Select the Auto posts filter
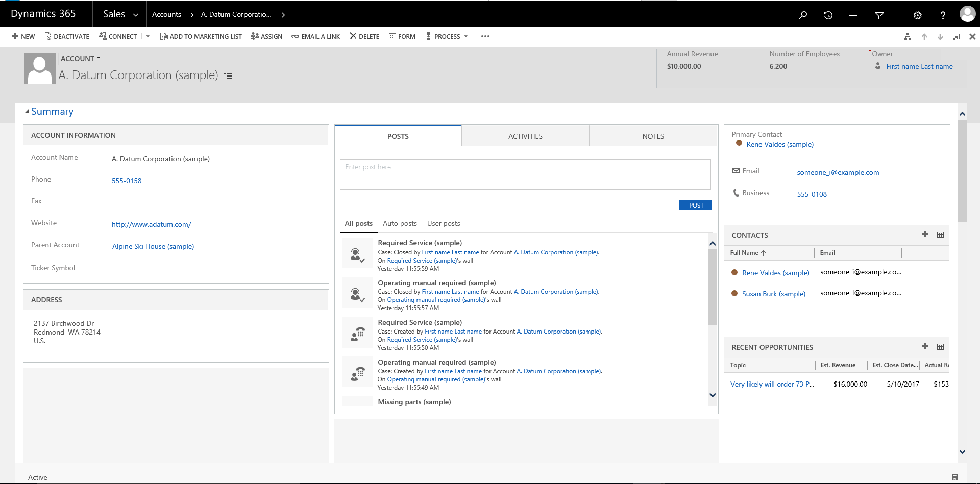This screenshot has width=980, height=484. (400, 223)
